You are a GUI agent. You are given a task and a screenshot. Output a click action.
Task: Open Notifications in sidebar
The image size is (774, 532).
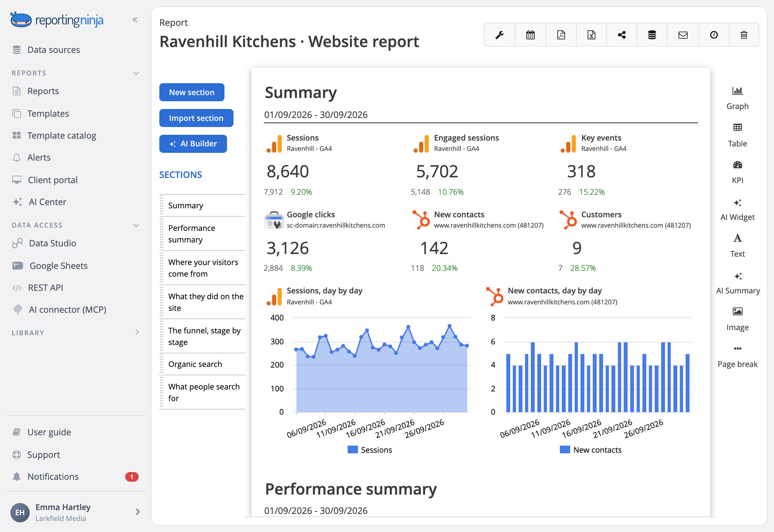[75, 476]
